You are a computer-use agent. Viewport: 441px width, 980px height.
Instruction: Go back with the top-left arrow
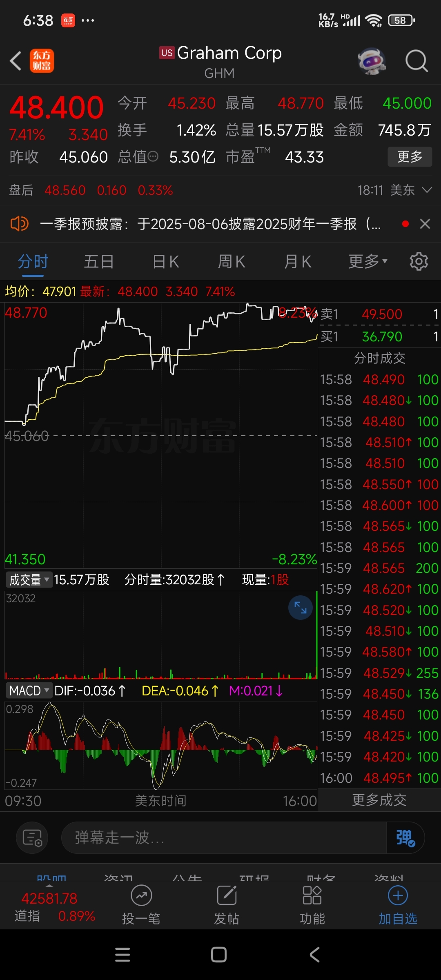coord(16,61)
